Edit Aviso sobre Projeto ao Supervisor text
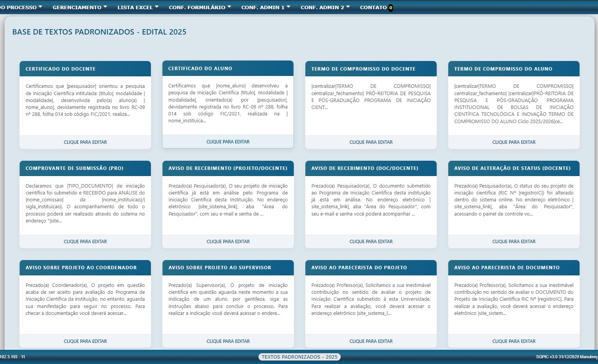598x364 pixels. [x=228, y=341]
